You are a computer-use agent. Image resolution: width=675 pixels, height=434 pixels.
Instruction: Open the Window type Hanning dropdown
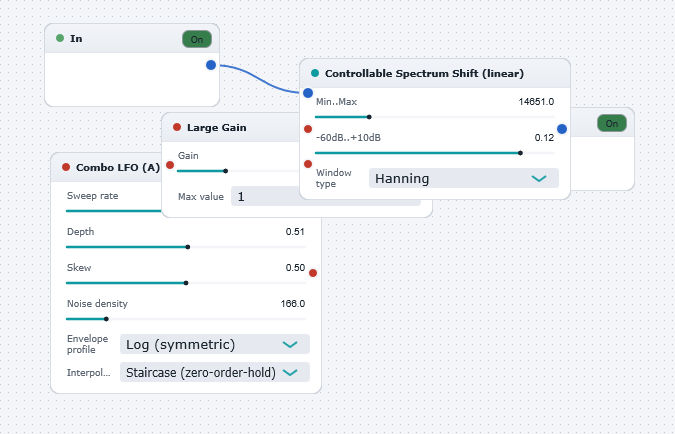(464, 178)
